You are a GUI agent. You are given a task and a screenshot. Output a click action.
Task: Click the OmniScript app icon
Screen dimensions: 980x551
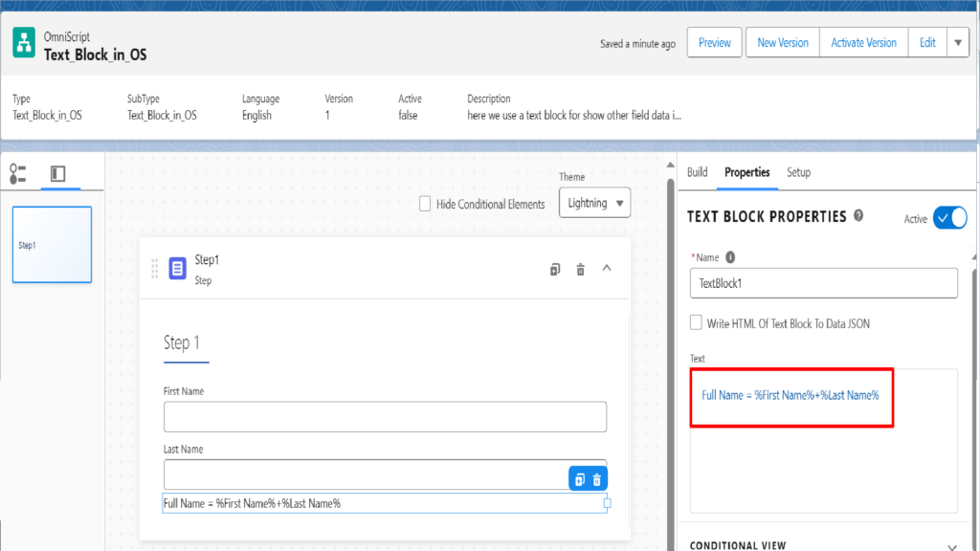24,42
